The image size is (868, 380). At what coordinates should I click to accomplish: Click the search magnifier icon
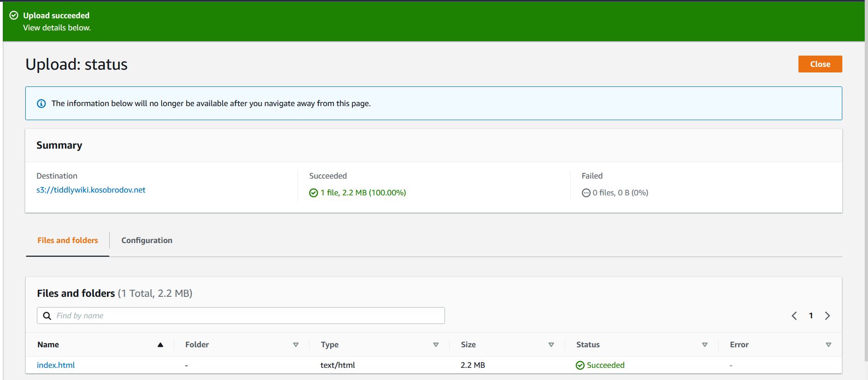(47, 316)
